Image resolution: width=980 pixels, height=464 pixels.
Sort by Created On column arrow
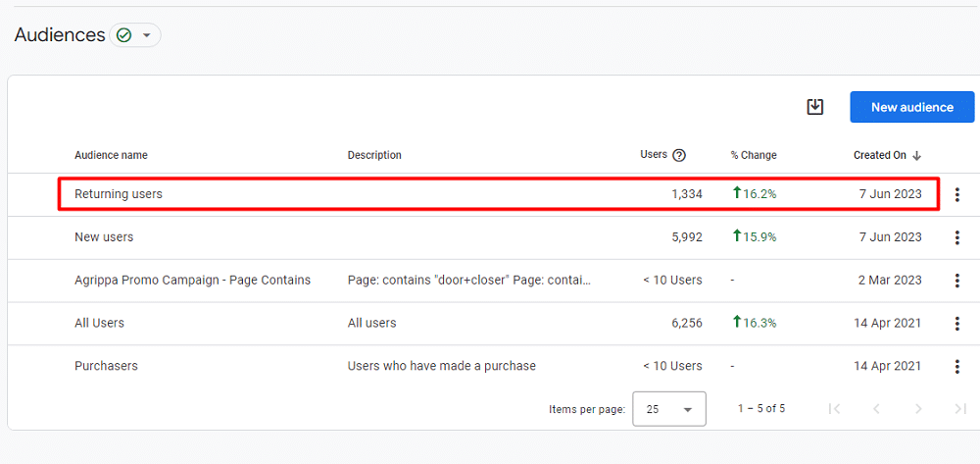coord(917,155)
